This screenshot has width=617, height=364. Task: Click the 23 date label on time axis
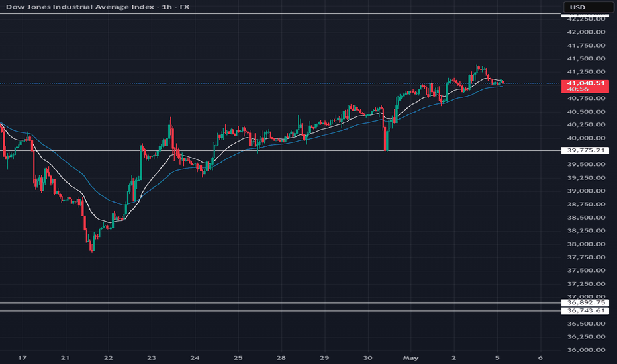coord(152,357)
